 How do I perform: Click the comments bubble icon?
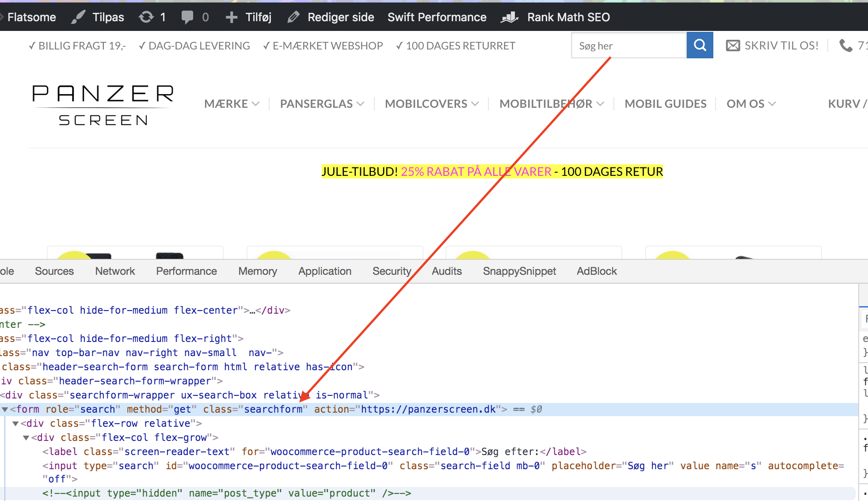pos(187,17)
